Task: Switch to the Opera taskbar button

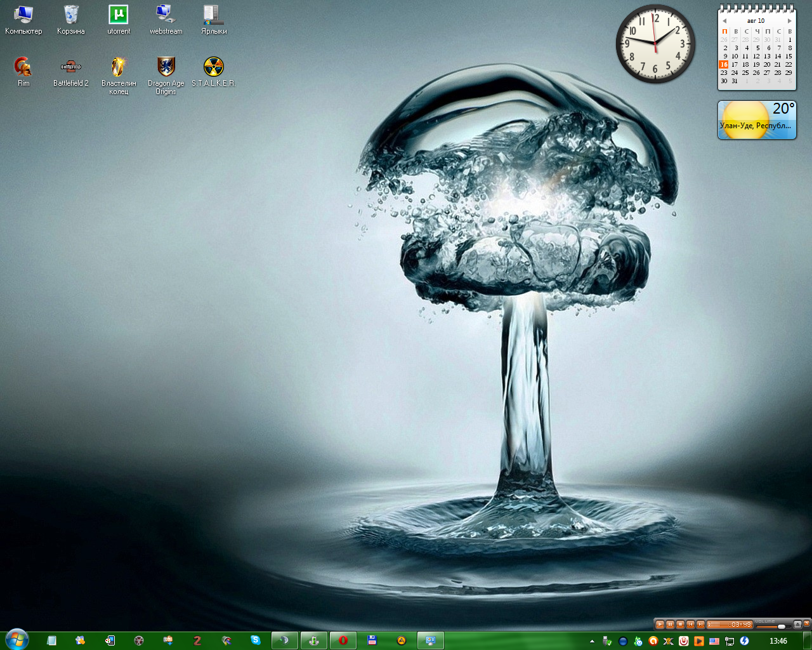Action: click(343, 640)
